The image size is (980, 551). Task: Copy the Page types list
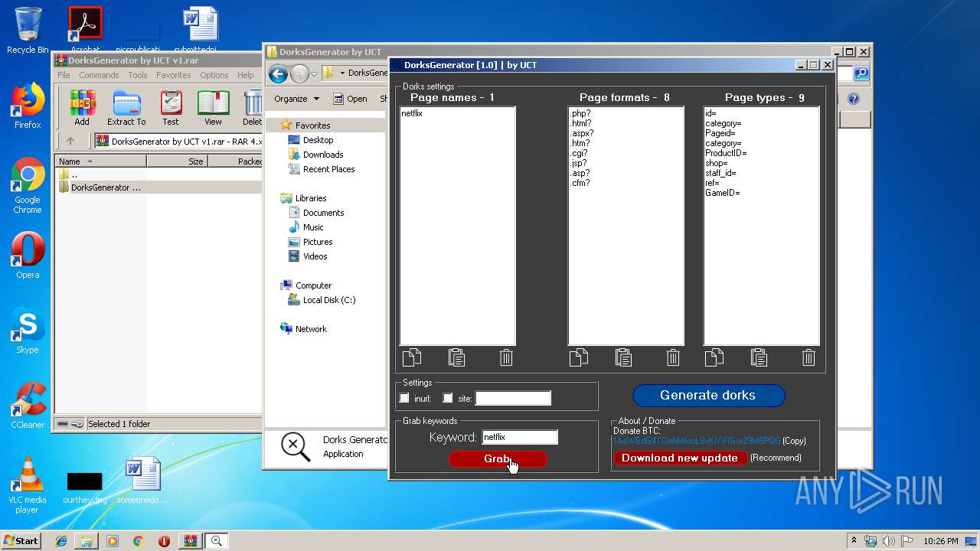714,357
